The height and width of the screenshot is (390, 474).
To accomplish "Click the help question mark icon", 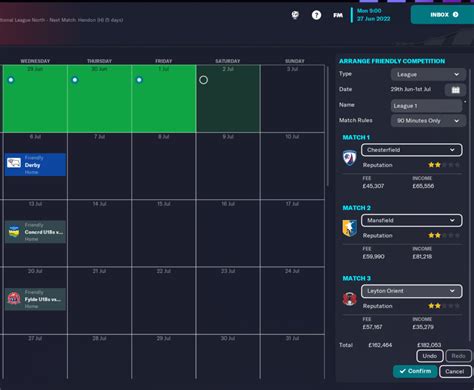I will (x=316, y=15).
